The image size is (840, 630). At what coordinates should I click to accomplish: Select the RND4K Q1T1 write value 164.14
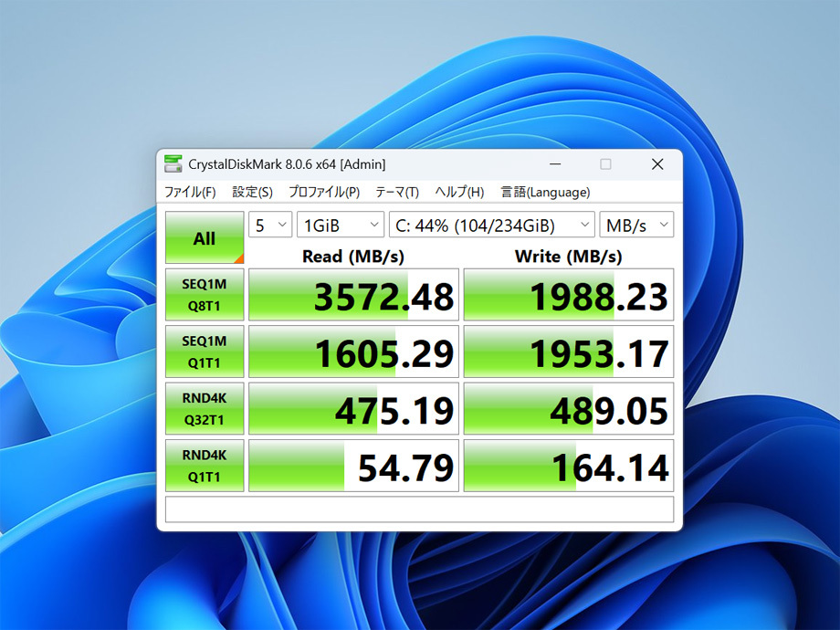(569, 466)
